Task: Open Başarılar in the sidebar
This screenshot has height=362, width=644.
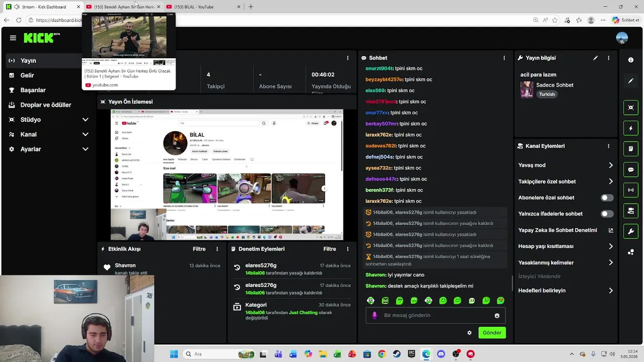Action: click(48, 90)
